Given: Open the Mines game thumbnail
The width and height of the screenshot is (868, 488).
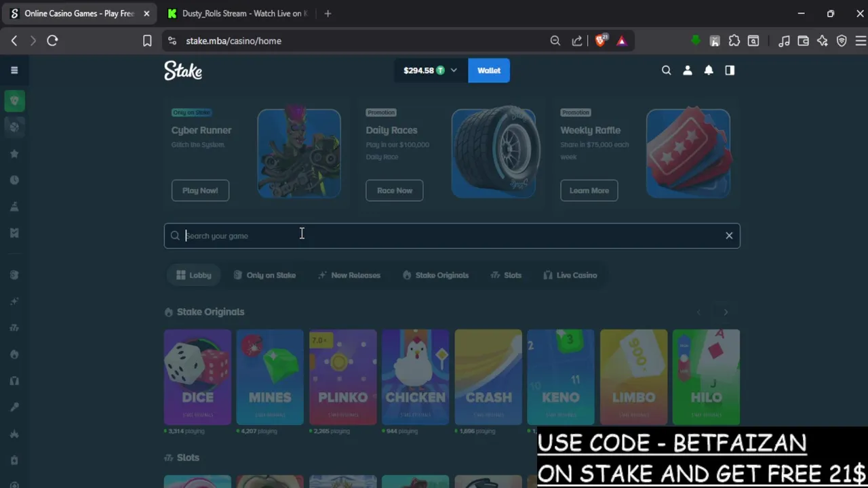Looking at the screenshot, I should click(270, 378).
